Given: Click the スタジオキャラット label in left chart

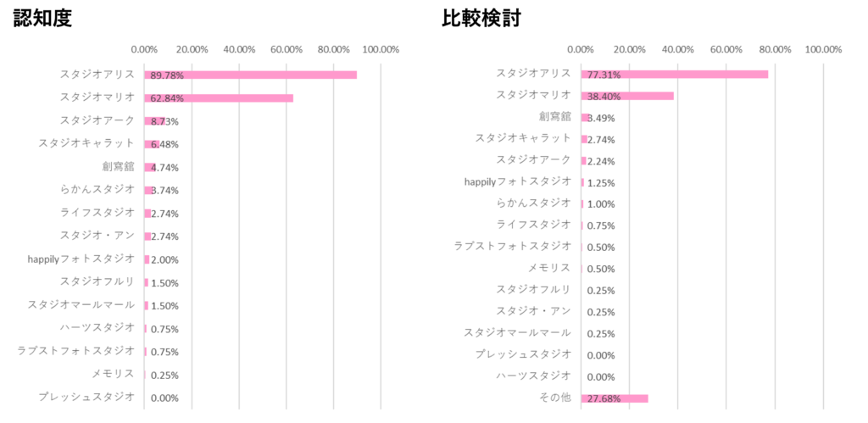Looking at the screenshot, I should coord(86,143).
